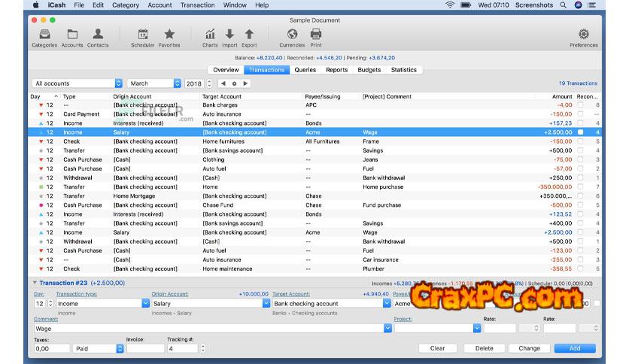Open the March month dropdown
This screenshot has height=364, width=629.
pyautogui.click(x=154, y=83)
